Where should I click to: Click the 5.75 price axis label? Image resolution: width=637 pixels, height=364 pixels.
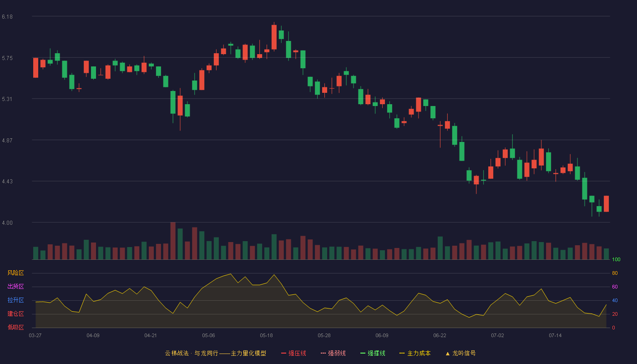[7, 58]
